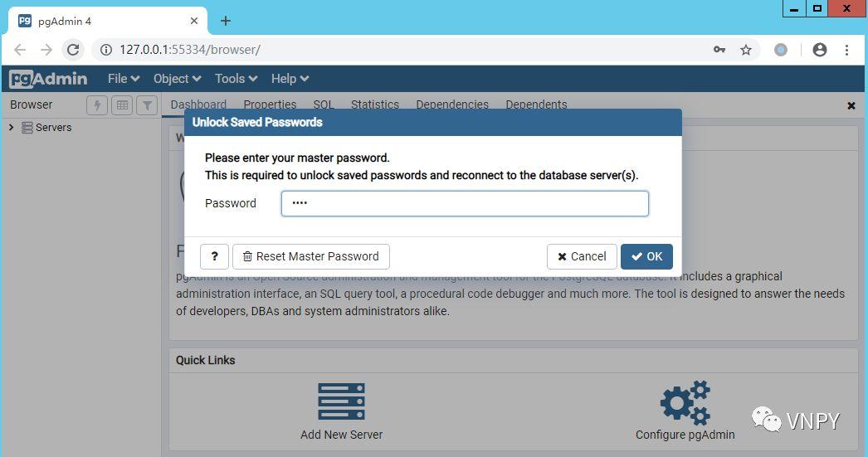Screen dimensions: 868x457
Task: Close the dashboard panel with the X
Action: [851, 105]
